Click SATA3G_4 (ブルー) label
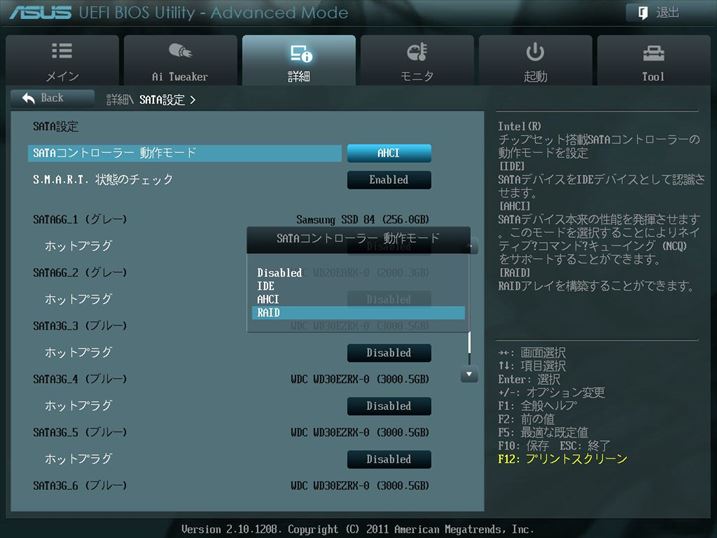Viewport: 717px width, 538px height. 80,379
